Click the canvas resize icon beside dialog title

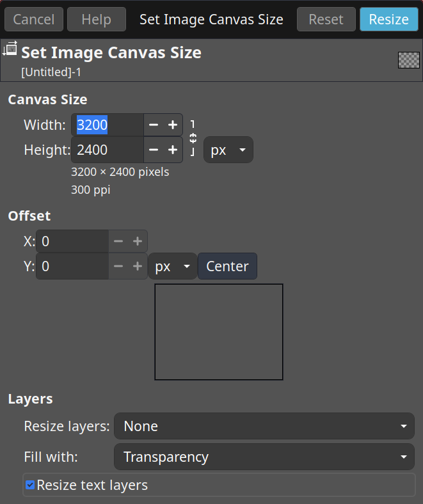click(x=10, y=49)
